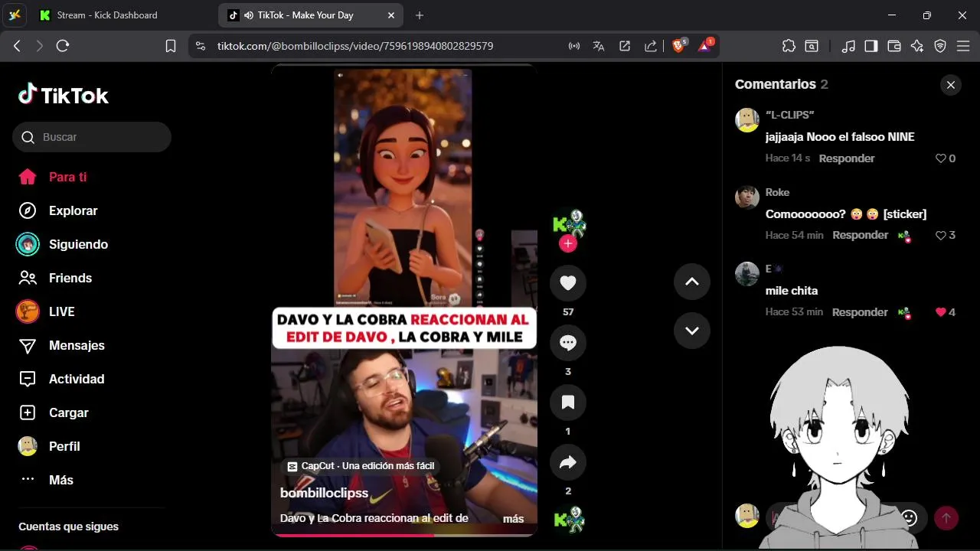Open the Perfil page
The image size is (980, 551).
click(48, 446)
